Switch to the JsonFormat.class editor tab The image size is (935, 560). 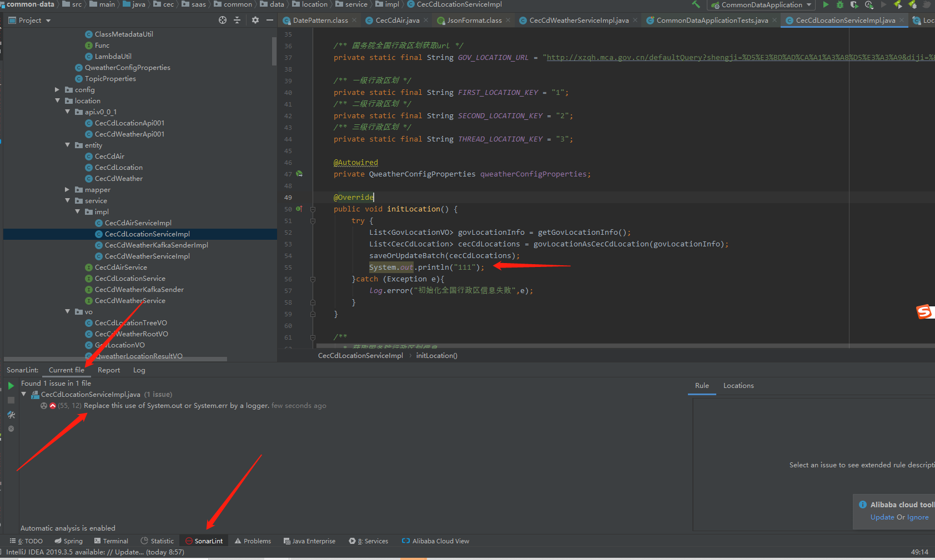point(474,20)
